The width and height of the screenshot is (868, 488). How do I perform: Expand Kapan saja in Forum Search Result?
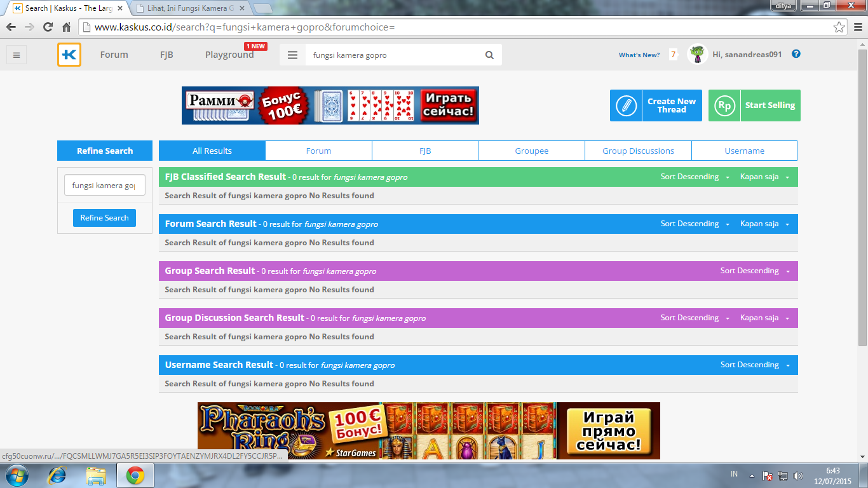[765, 224]
